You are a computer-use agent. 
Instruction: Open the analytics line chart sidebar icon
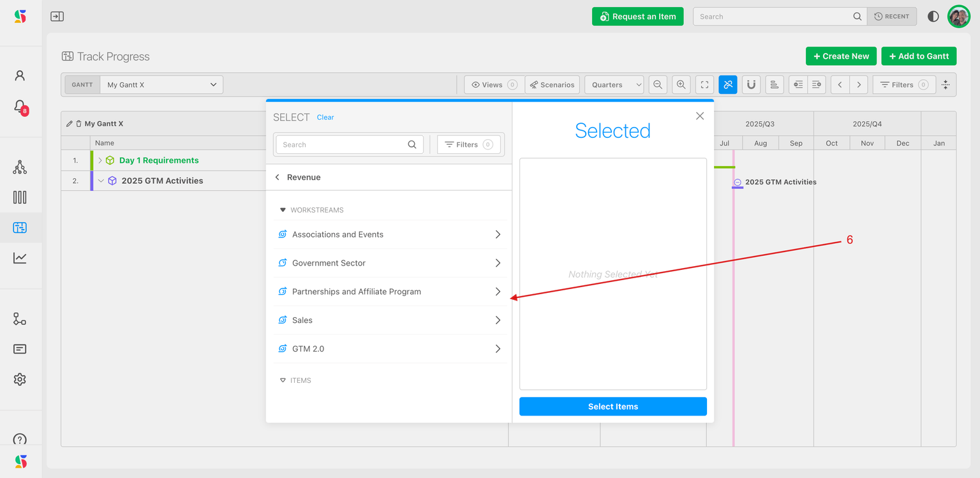(20, 258)
